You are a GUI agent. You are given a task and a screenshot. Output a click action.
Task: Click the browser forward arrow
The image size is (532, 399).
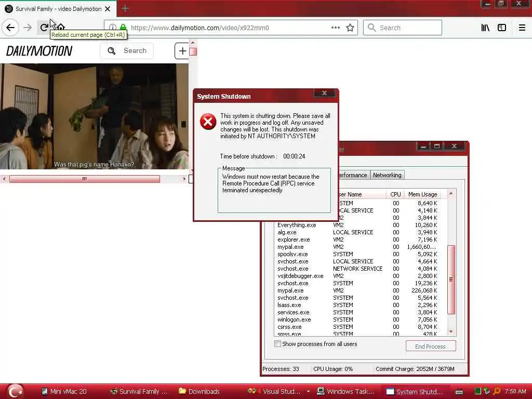(28, 28)
